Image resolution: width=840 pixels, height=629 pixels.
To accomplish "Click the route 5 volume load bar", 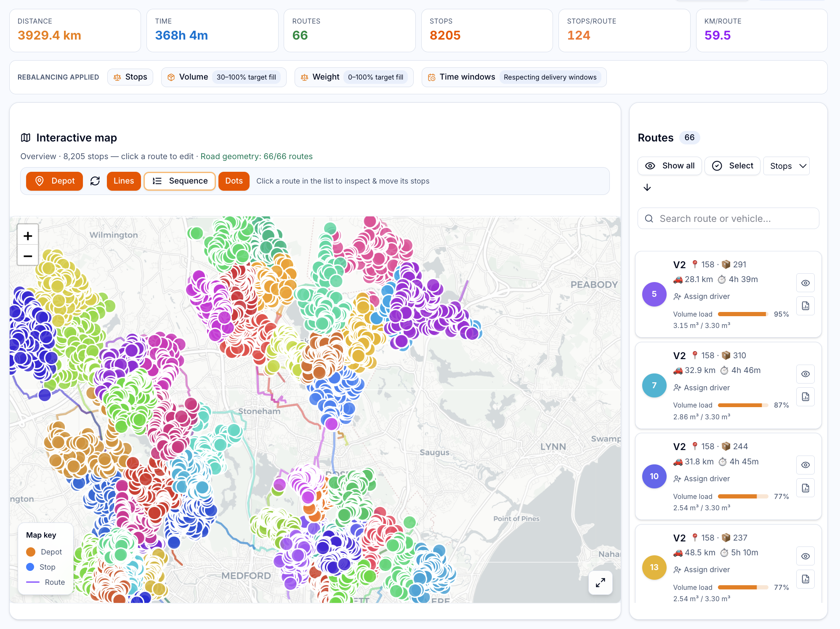I will click(x=743, y=314).
